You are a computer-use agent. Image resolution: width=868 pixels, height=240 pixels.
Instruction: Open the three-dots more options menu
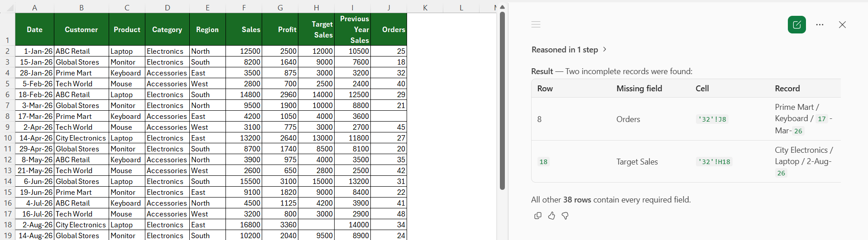tap(820, 25)
